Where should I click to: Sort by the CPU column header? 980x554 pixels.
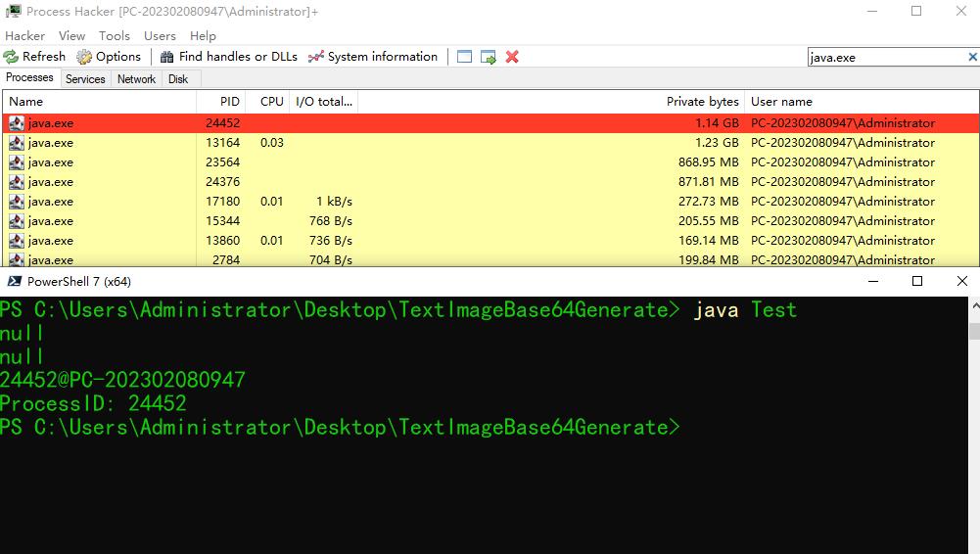267,101
